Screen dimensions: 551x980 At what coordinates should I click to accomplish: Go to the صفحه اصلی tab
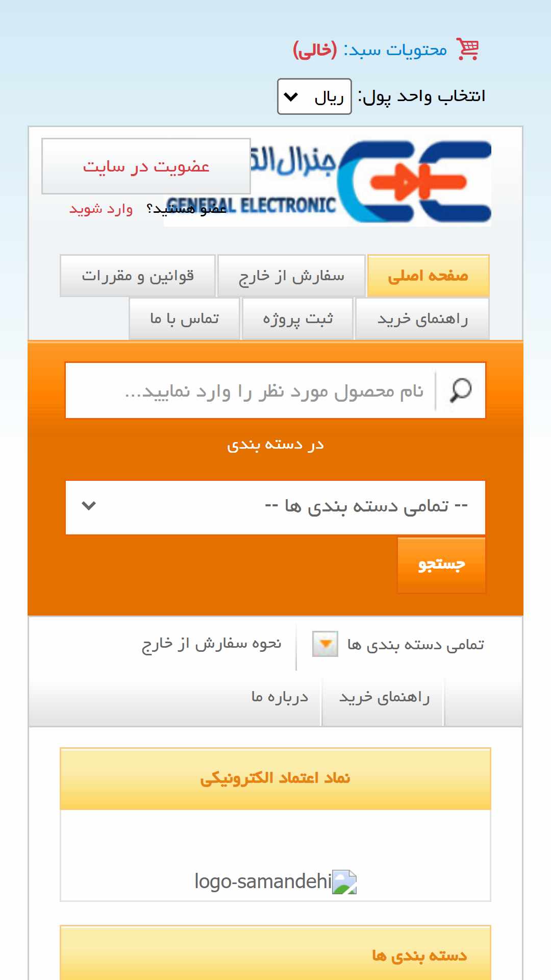428,276
